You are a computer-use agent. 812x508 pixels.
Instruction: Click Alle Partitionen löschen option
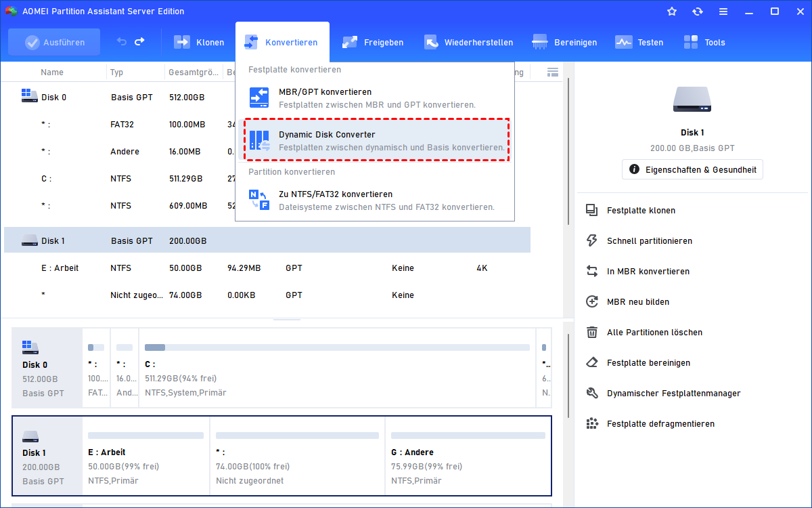654,333
